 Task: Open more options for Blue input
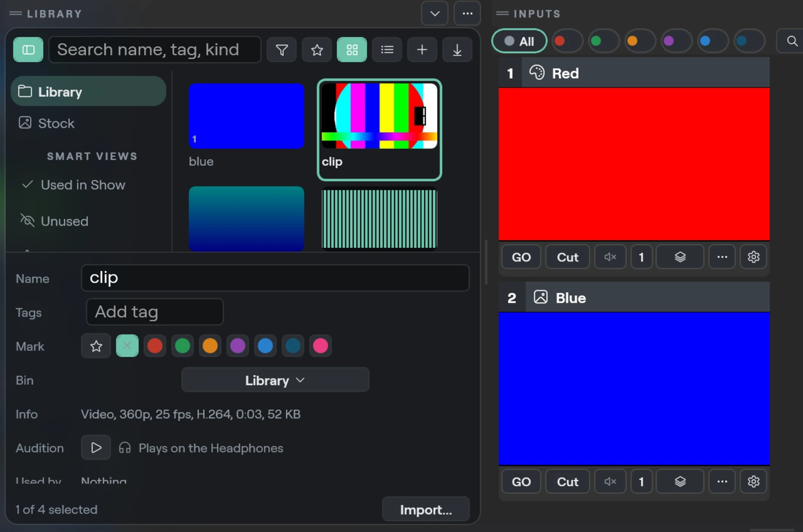tap(722, 482)
